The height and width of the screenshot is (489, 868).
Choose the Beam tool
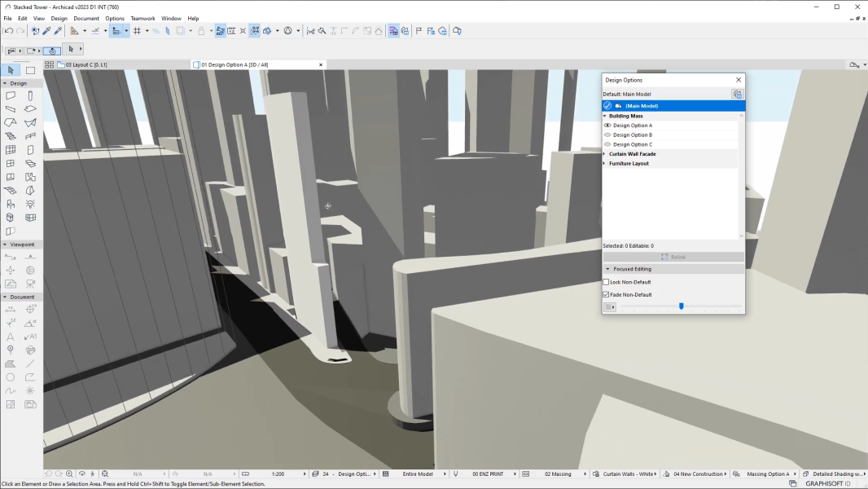11,109
